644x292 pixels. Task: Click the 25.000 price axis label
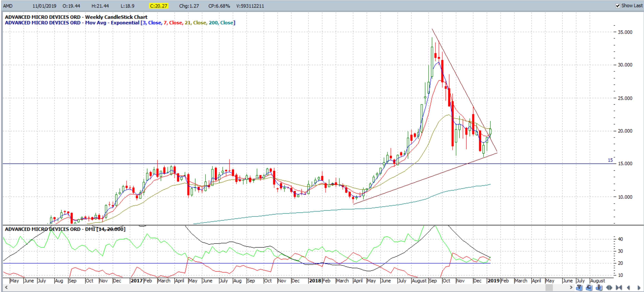click(625, 98)
